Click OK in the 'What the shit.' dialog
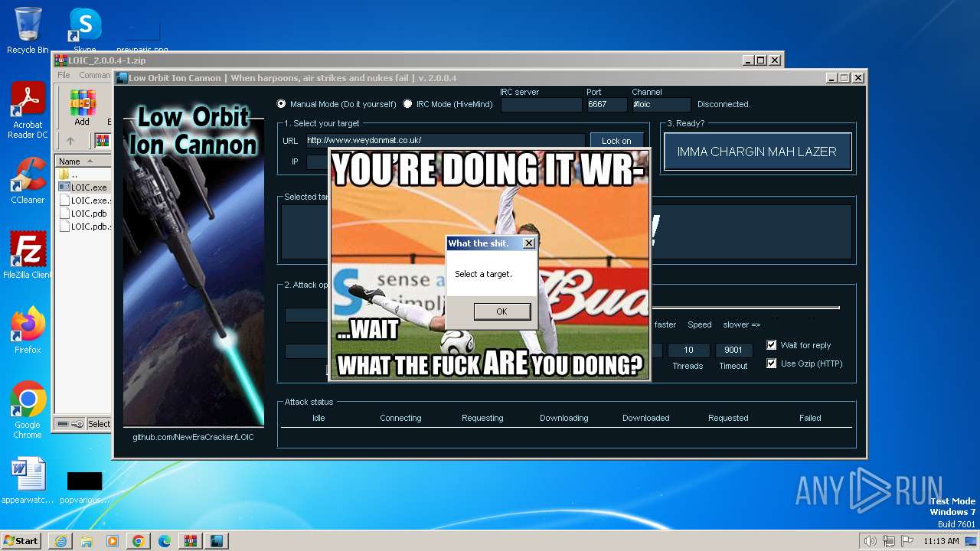 pos(501,311)
